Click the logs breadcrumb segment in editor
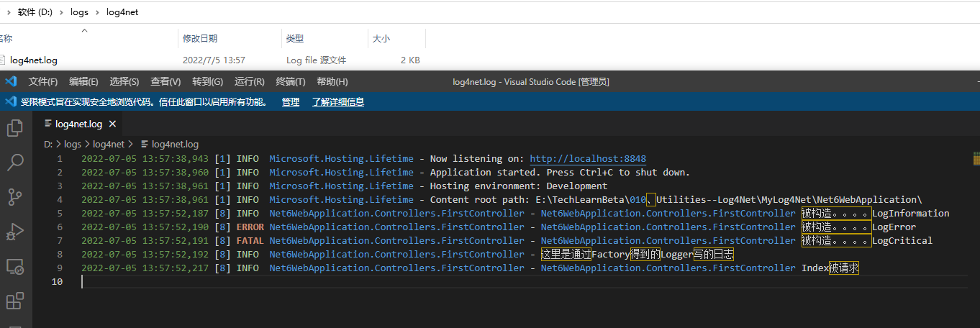The width and height of the screenshot is (980, 328). point(73,145)
